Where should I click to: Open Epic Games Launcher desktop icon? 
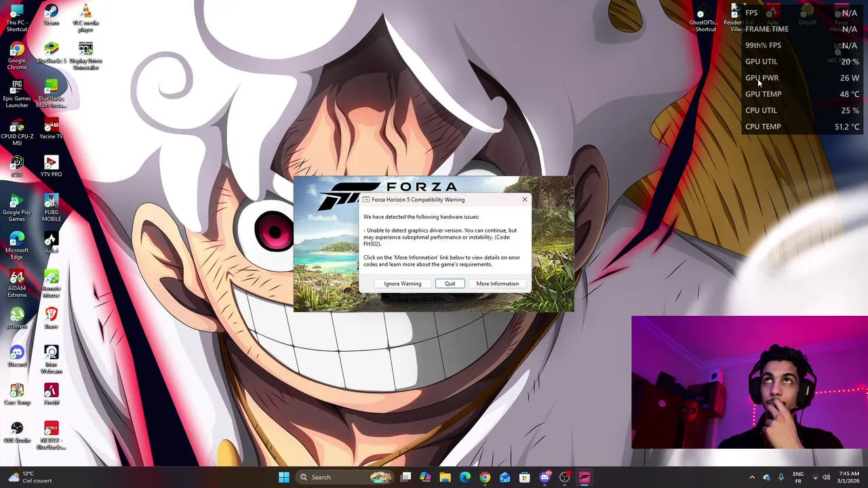click(17, 94)
